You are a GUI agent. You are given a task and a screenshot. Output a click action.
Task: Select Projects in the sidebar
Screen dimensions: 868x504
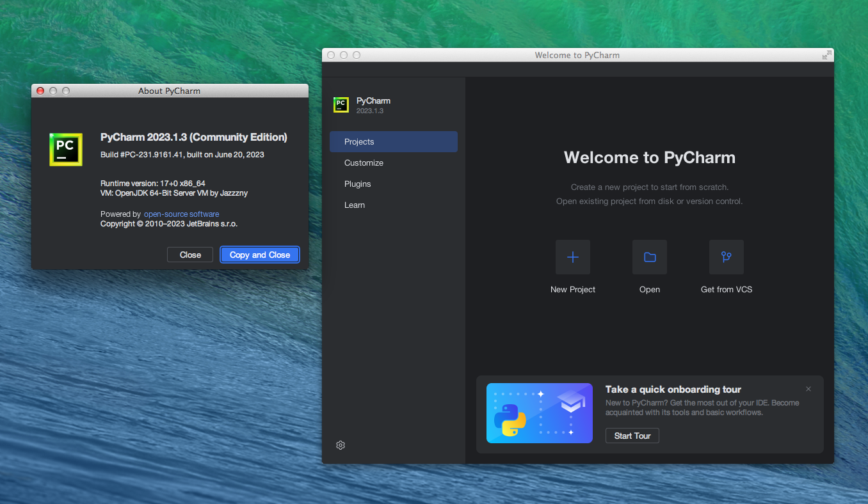tap(394, 142)
